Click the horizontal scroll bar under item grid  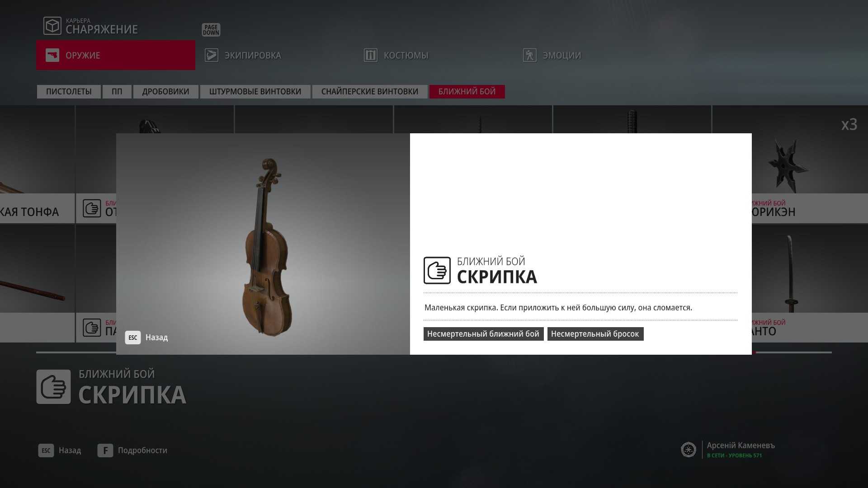click(x=434, y=352)
